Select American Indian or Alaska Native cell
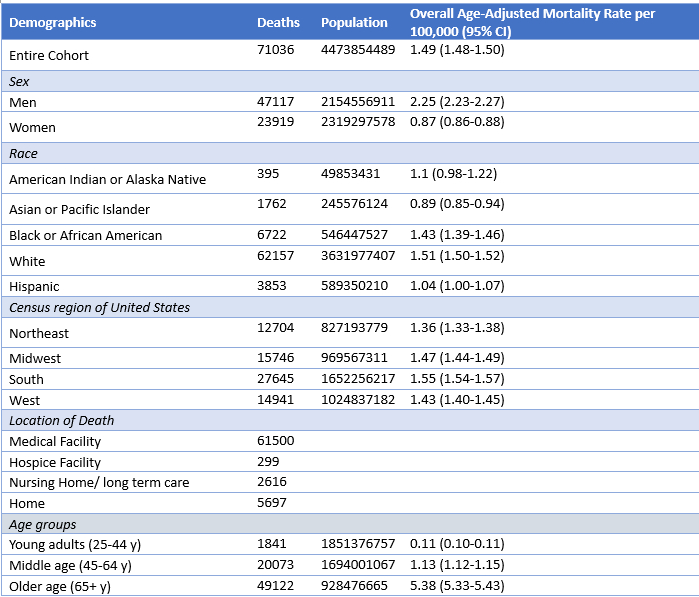This screenshot has height=597, width=699. (x=108, y=179)
